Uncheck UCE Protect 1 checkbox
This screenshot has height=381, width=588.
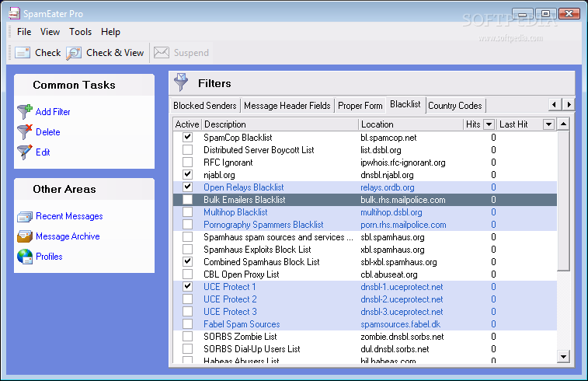[x=187, y=286]
